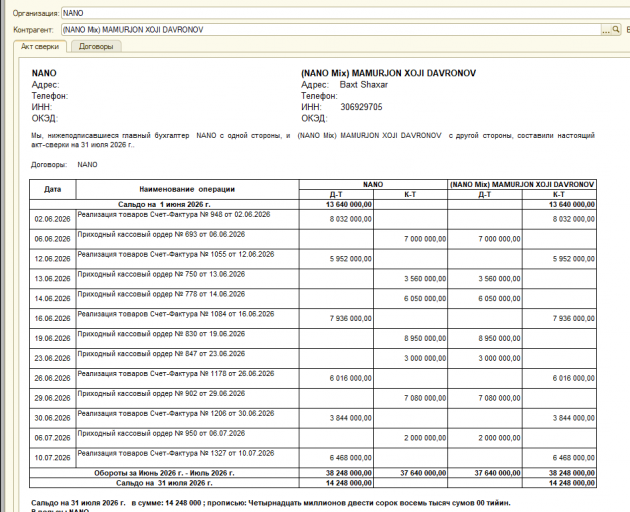Open the ellipsis selection button in Контрагент field
This screenshot has height=512, width=630.
(x=606, y=30)
